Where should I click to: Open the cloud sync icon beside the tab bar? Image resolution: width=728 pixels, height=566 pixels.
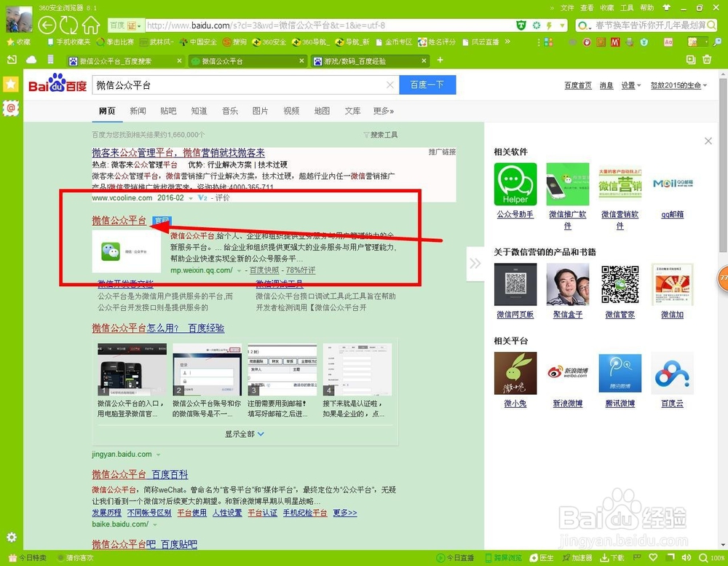click(31, 60)
